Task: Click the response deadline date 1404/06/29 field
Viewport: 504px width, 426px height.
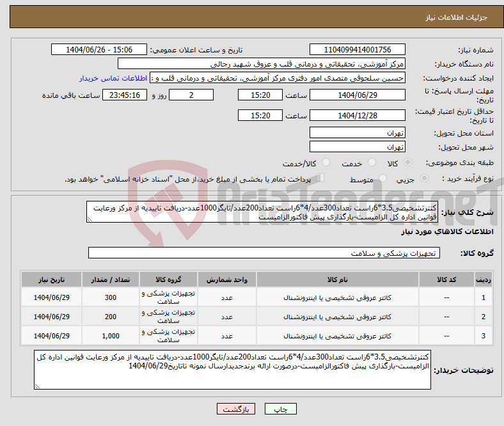Action: [358, 95]
